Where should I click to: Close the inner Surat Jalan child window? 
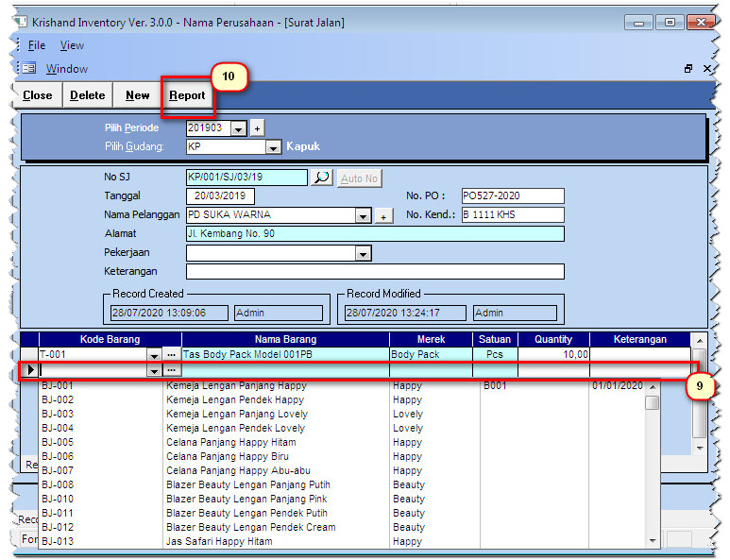point(707,68)
